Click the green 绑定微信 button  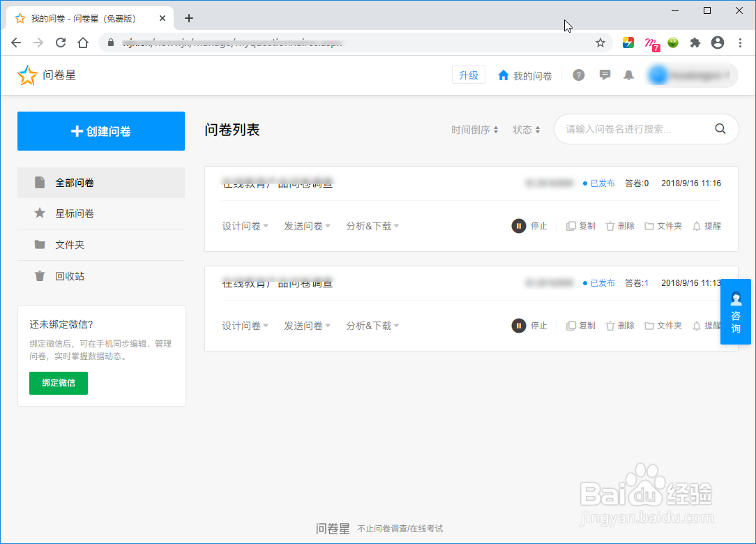click(x=58, y=383)
